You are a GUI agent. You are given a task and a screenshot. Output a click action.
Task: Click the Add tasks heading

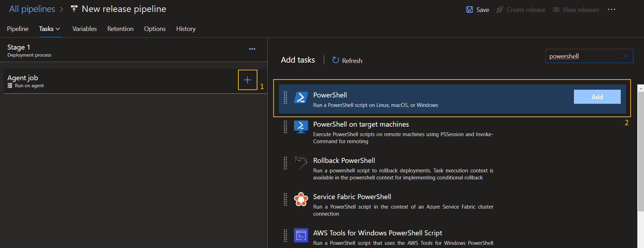click(x=298, y=60)
